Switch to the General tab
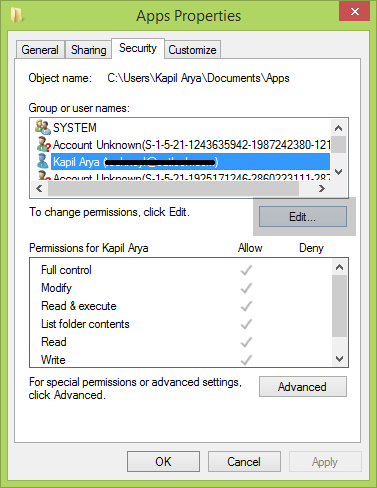 click(x=40, y=50)
